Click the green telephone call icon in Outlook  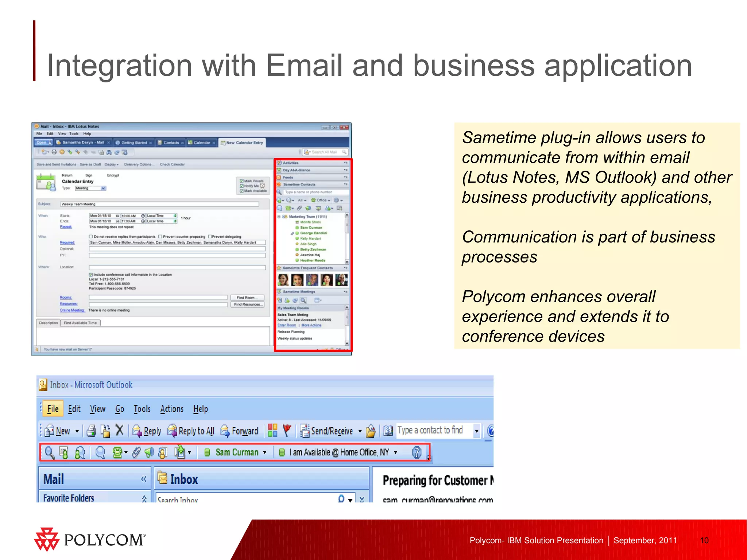tap(117, 452)
